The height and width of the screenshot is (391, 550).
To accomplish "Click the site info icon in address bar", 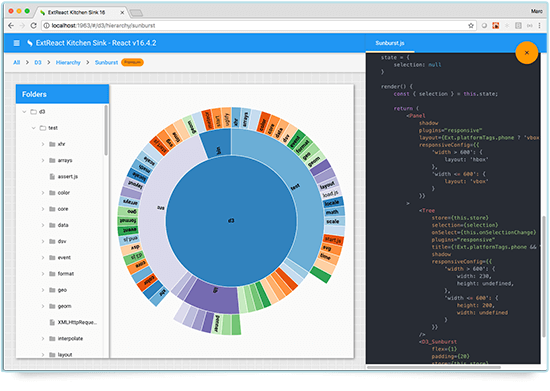I will click(x=46, y=26).
